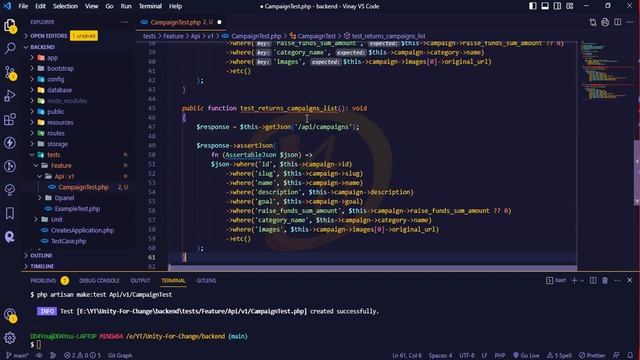Open terminal panel more actions ellipsis
This screenshot has width=640, height=360.
617,280
